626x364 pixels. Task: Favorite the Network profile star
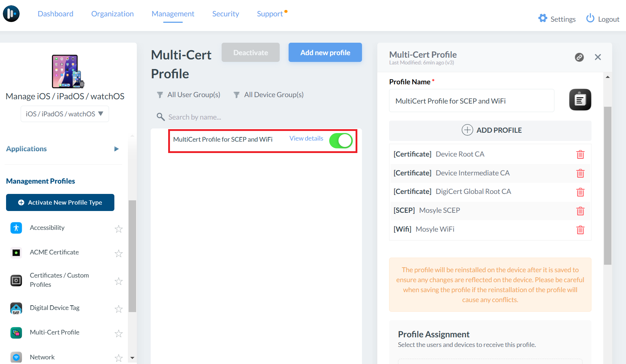click(x=119, y=358)
